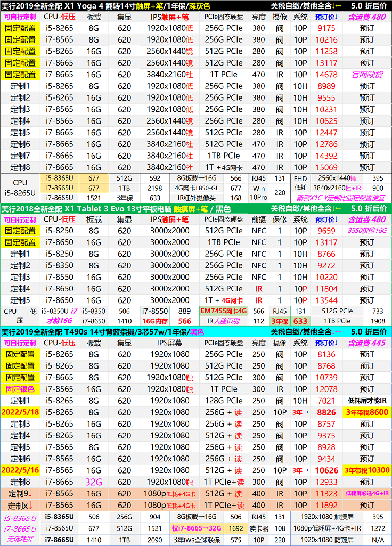Select the 固定银色 configuration cell
392x546 pixels.
(x=20, y=389)
